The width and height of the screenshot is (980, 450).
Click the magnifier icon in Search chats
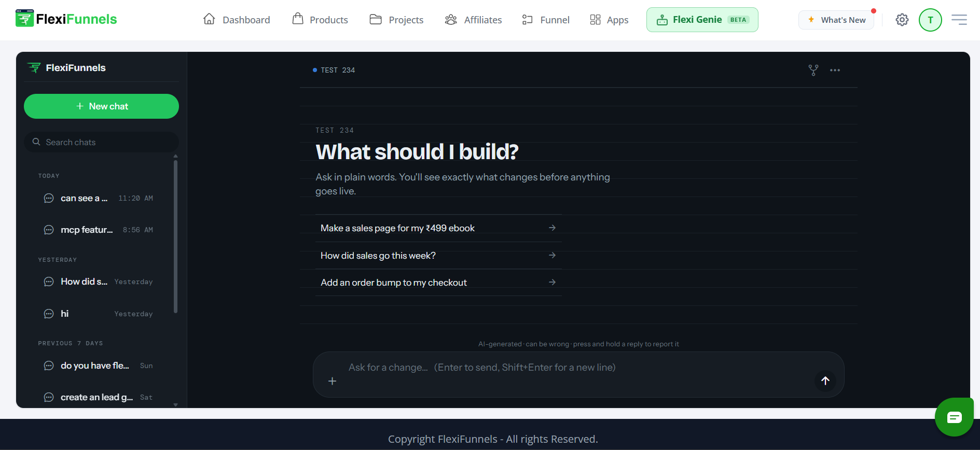36,142
